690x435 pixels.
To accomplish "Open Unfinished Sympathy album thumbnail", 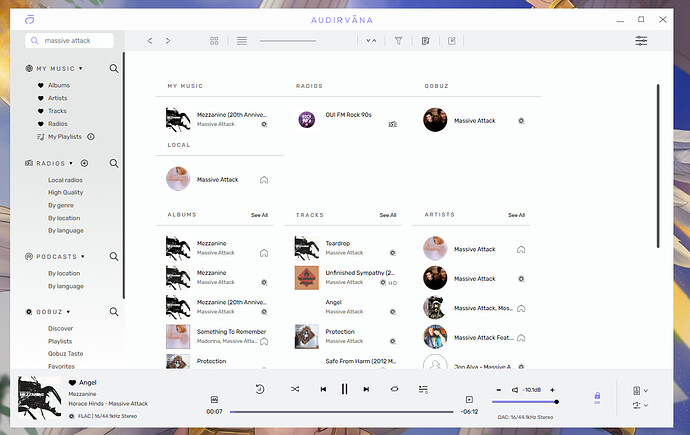I will tap(306, 278).
